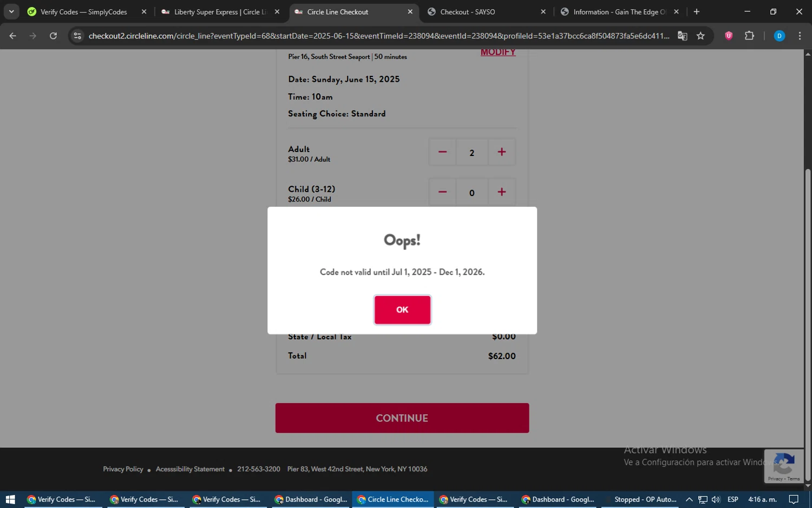The height and width of the screenshot is (508, 812).
Task: Decrease Child (3-12) ticket quantity
Action: pos(442,192)
